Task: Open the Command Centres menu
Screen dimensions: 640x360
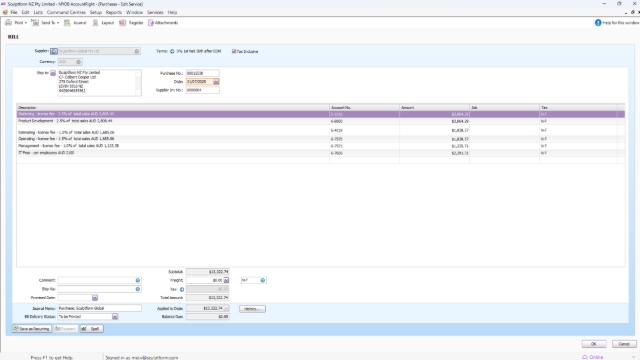Action: [66, 12]
